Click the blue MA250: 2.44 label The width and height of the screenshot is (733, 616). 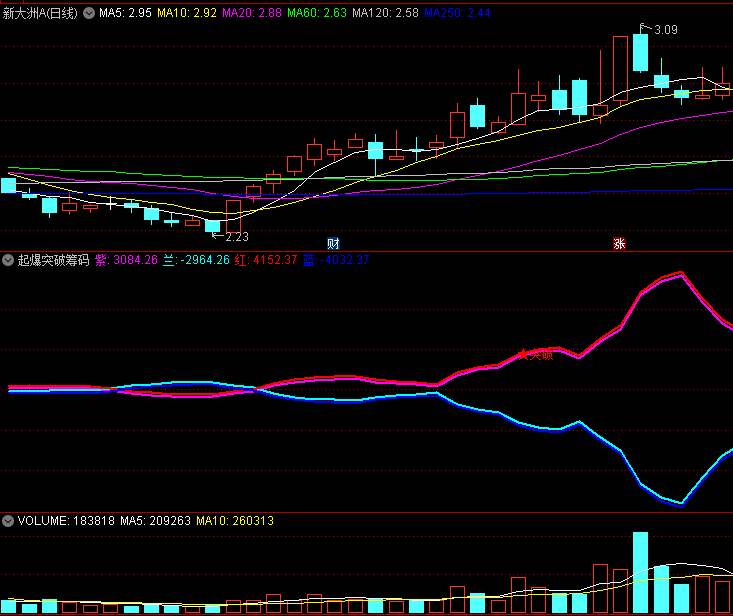tap(457, 13)
